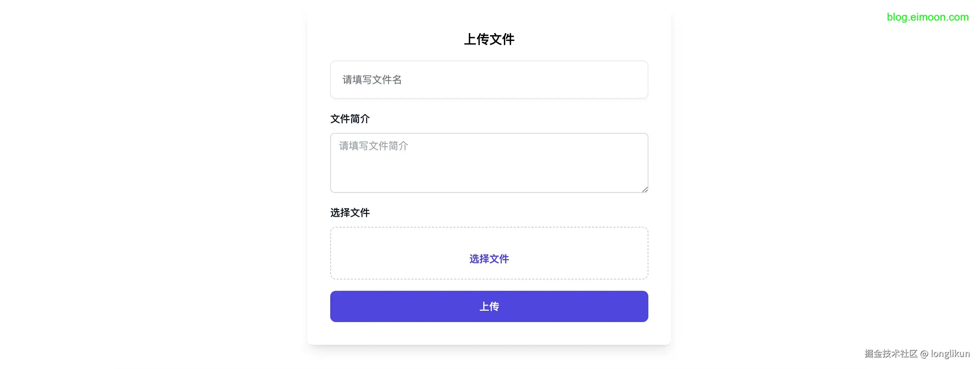The width and height of the screenshot is (980, 369).
Task: Click the 请填写文件名 filename input field
Action: [489, 79]
